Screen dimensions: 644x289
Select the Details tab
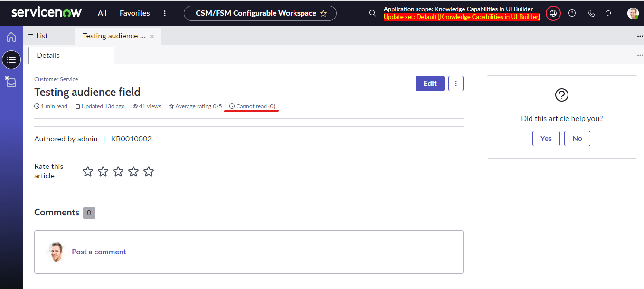click(71, 55)
